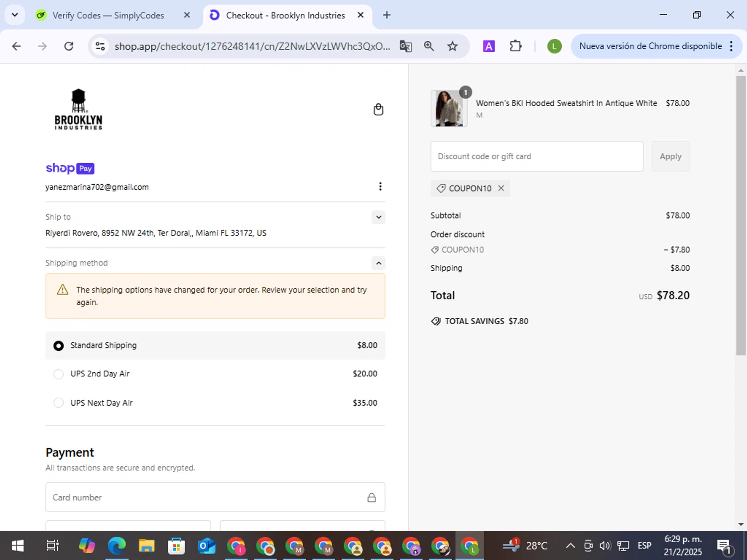Open the Chrome extensions puzzle icon
Viewport: 747px width, 560px height.
pos(515,46)
